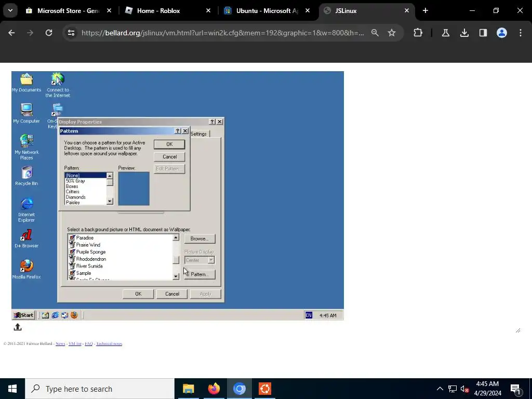Viewport: 532px width, 399px height.
Task: Open Connect to the Internet icon
Action: click(x=58, y=85)
